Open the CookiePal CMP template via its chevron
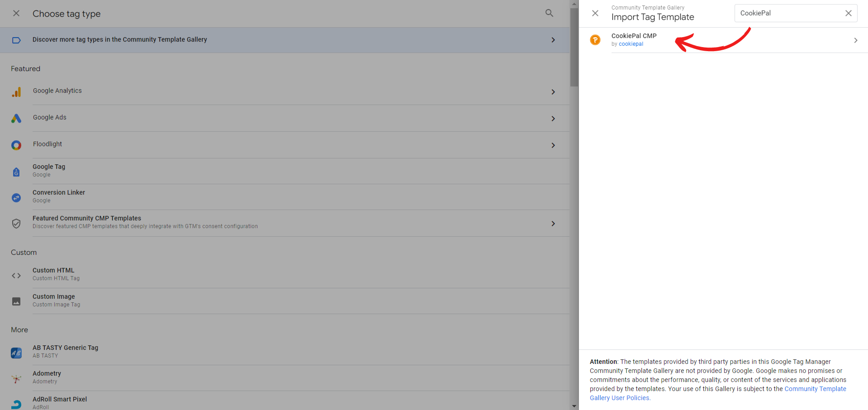The image size is (868, 410). pyautogui.click(x=855, y=40)
